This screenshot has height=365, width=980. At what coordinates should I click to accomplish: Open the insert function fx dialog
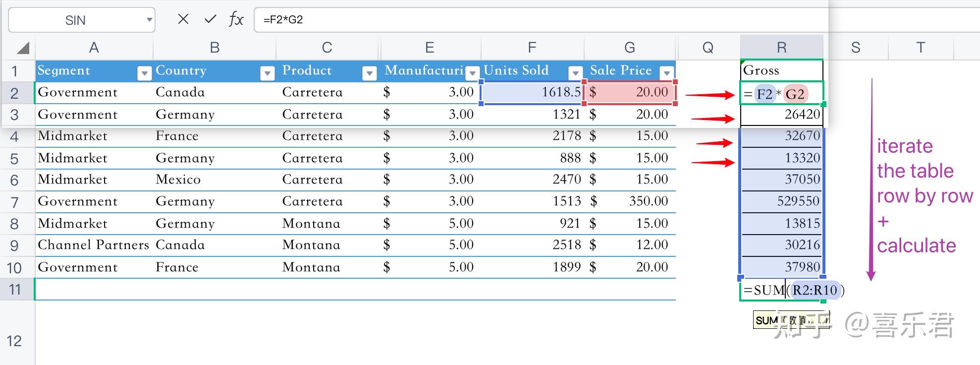click(236, 19)
